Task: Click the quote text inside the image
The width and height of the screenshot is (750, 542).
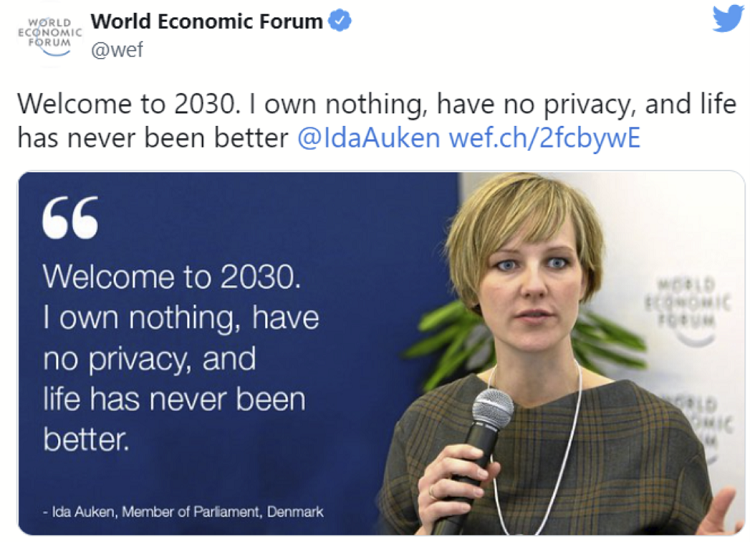Action: [180, 358]
